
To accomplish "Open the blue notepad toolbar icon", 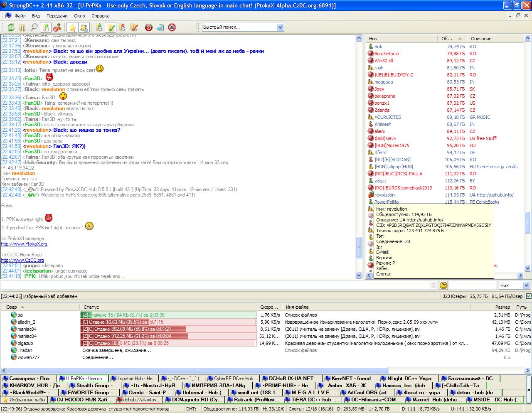I will pos(160,27).
